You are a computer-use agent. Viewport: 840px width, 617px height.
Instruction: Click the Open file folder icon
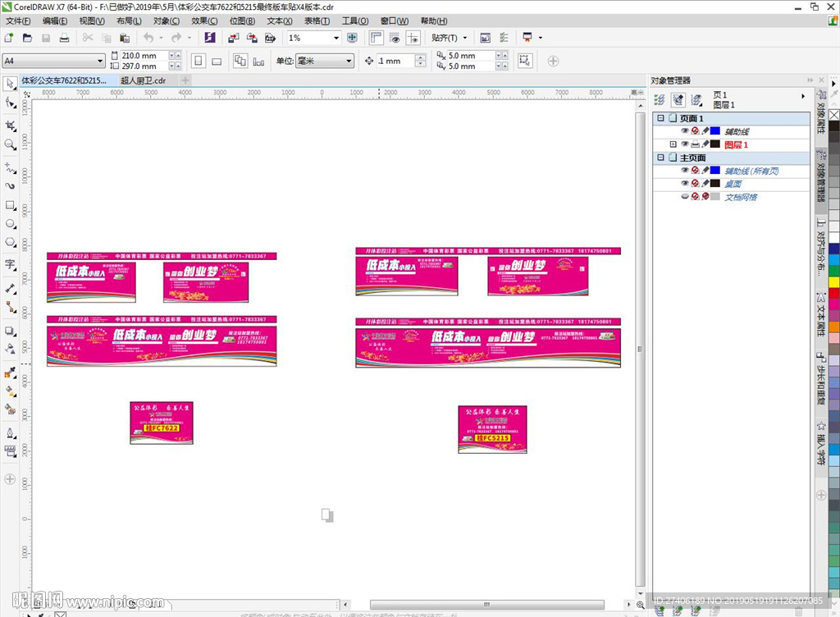[x=27, y=38]
